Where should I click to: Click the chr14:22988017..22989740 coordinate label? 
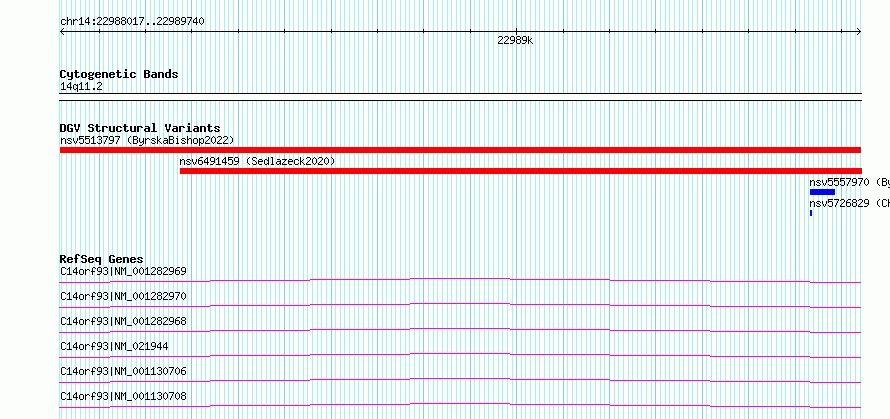pyautogui.click(x=132, y=22)
